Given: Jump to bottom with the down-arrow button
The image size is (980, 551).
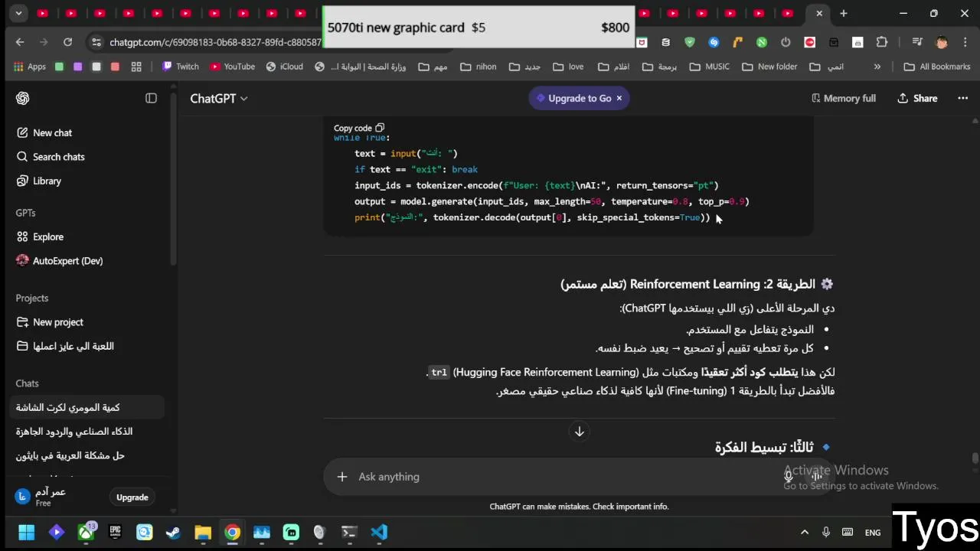Looking at the screenshot, I should point(580,432).
